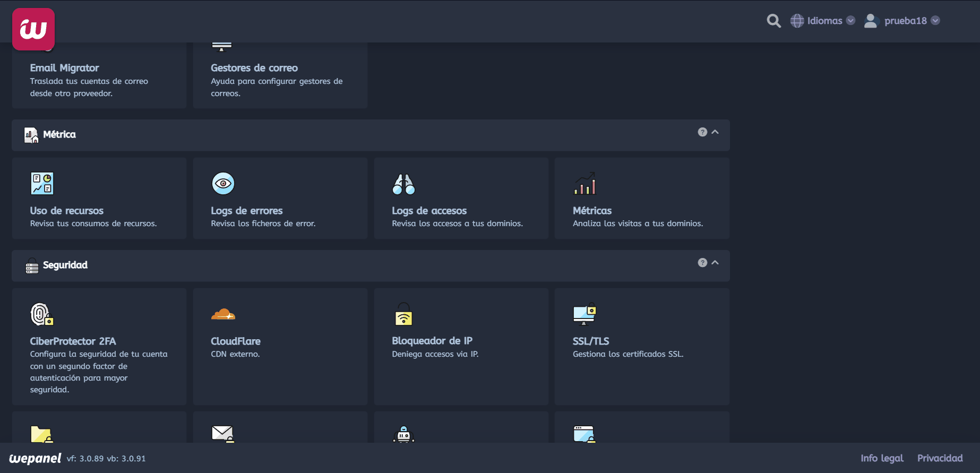Open the Uso de recursos dashboard icon
Viewport: 980px width, 473px height.
[x=42, y=184]
